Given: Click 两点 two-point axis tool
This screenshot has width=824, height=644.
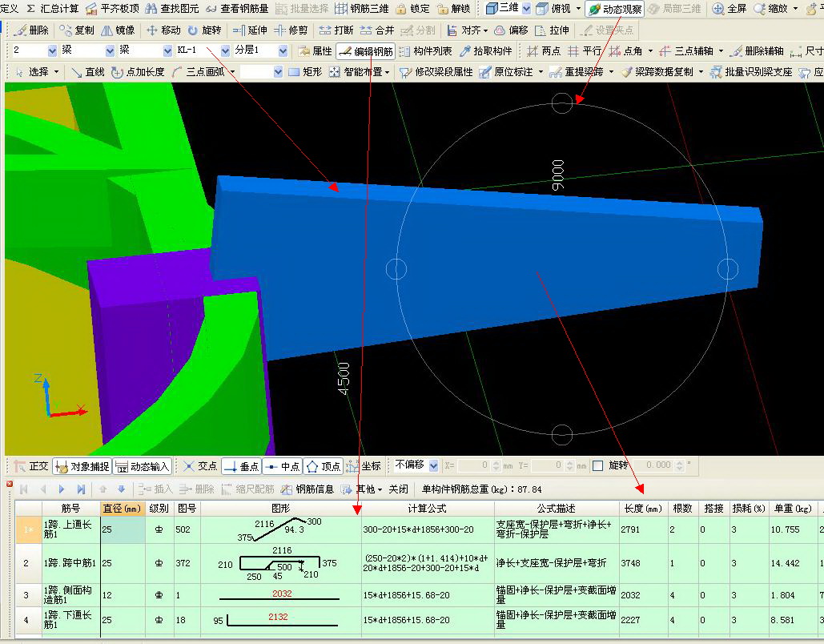Looking at the screenshot, I should (x=544, y=51).
